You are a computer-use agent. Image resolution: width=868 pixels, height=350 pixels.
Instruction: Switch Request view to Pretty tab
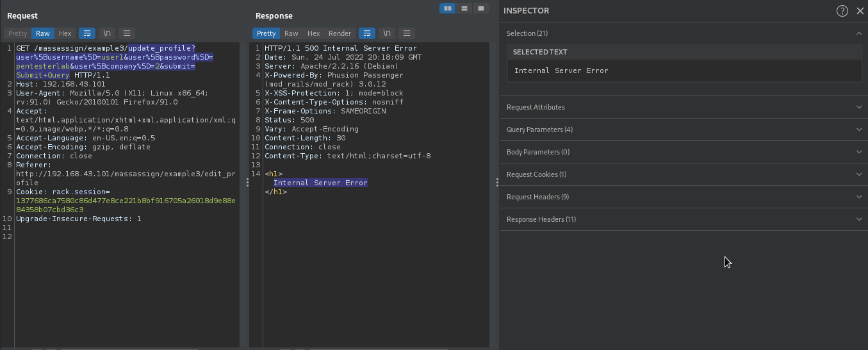[17, 33]
